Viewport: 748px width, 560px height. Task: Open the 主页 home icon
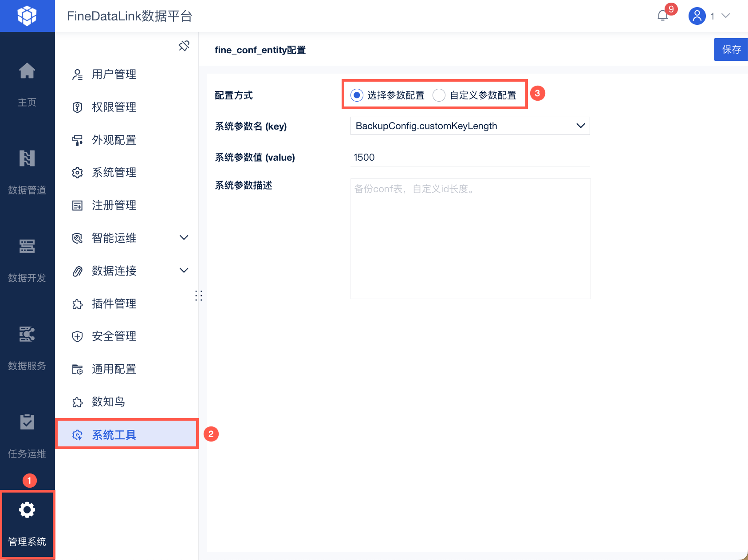click(27, 71)
